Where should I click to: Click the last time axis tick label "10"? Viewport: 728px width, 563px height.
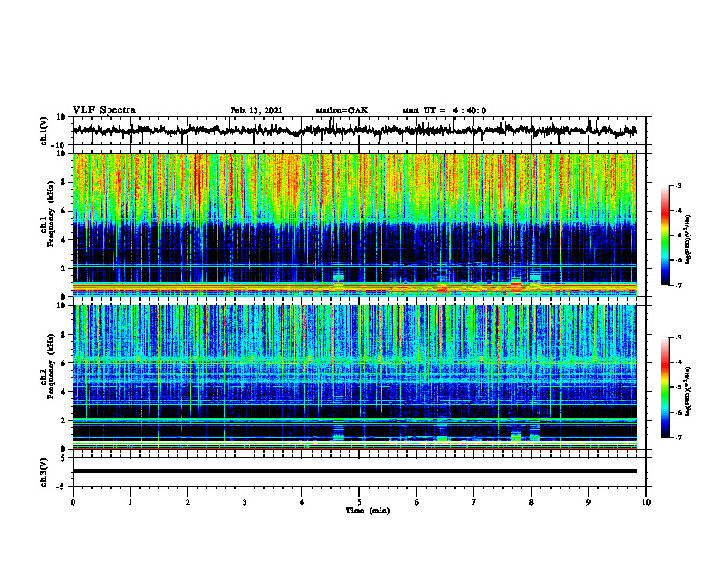pyautogui.click(x=646, y=502)
